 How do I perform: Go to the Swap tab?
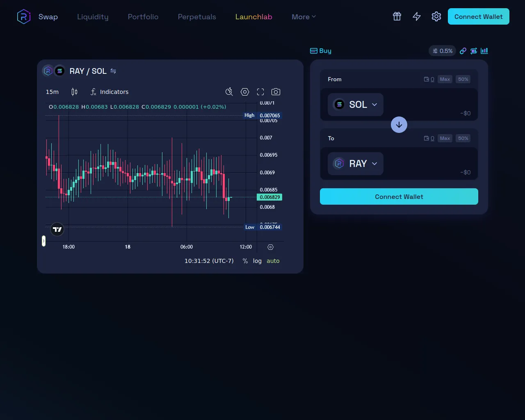tap(48, 17)
